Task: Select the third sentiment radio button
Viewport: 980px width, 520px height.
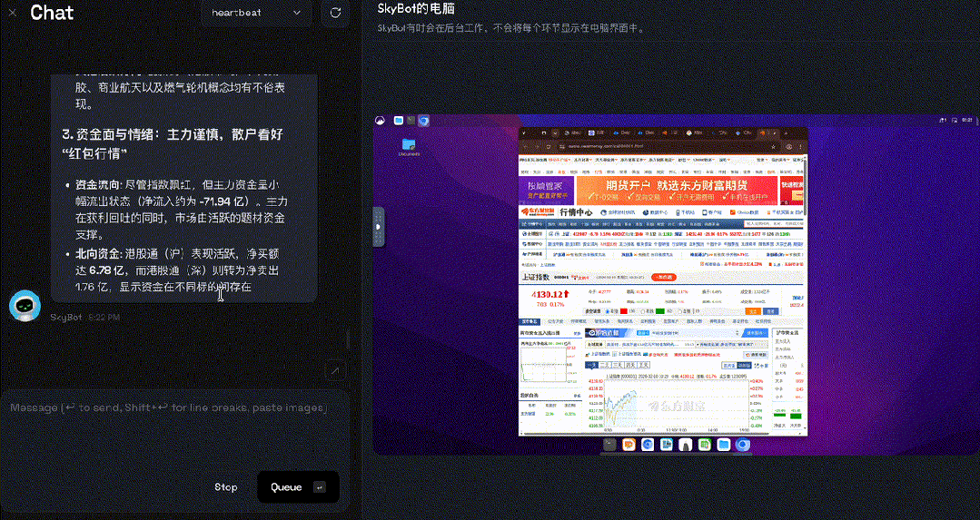Action: pos(679,311)
